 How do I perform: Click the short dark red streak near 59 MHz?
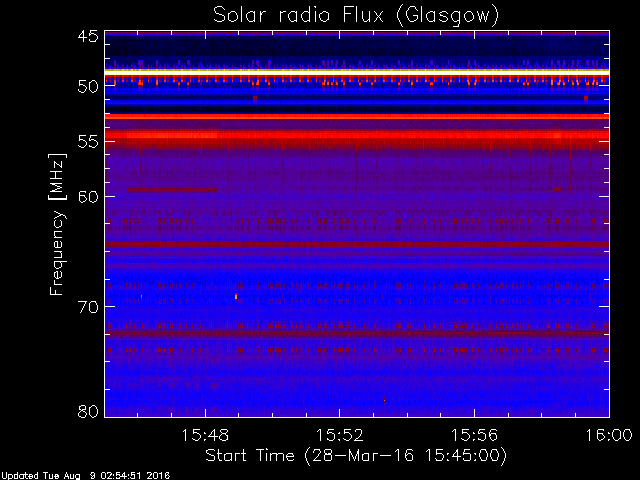pyautogui.click(x=172, y=189)
